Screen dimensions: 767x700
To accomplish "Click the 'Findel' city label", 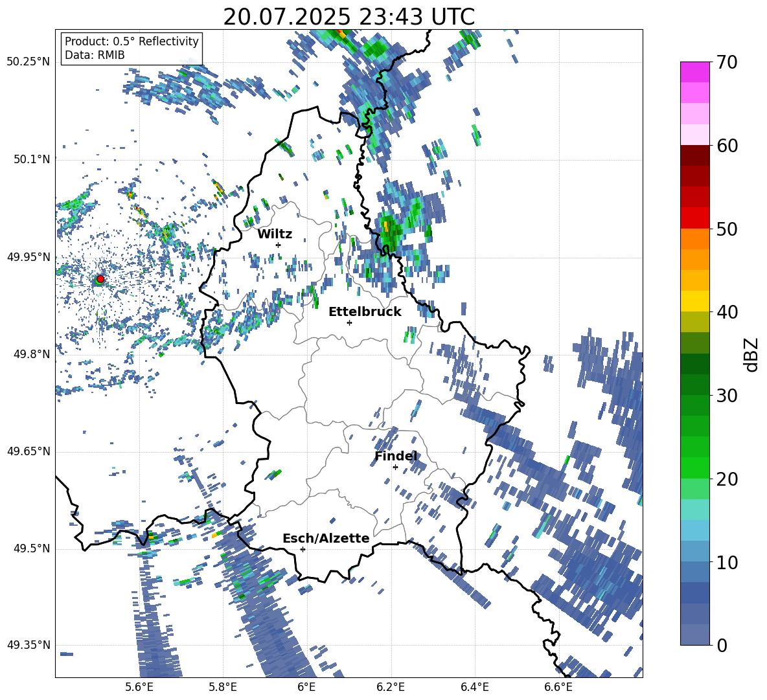I will pyautogui.click(x=396, y=457).
